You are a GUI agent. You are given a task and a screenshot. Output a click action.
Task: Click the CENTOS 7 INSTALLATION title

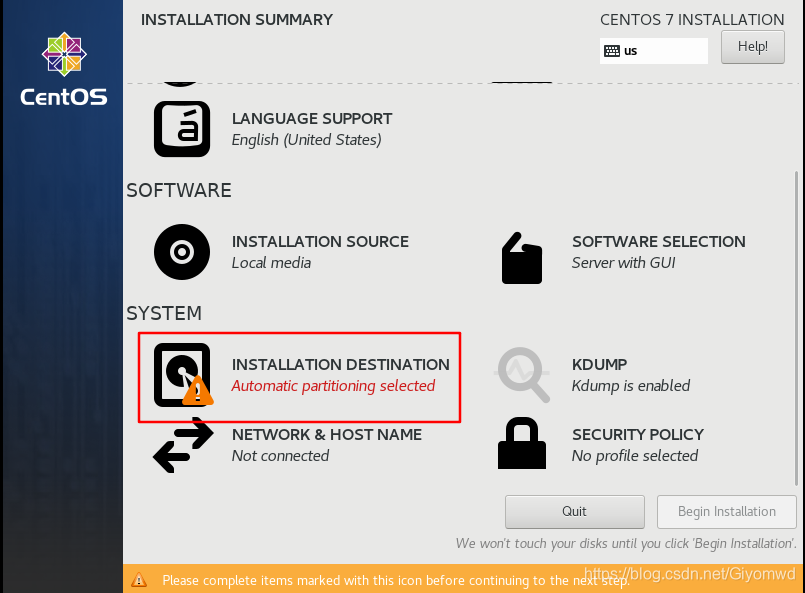click(x=692, y=20)
